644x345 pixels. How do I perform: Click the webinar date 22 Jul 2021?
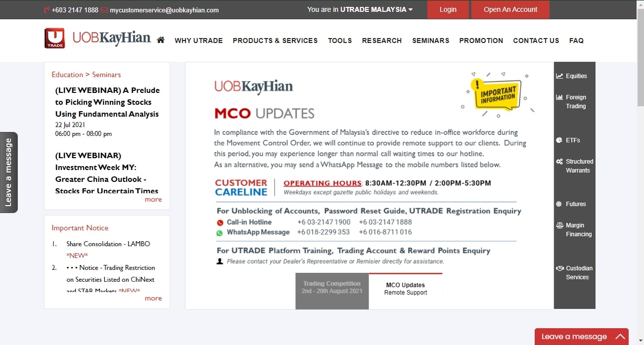(70, 125)
